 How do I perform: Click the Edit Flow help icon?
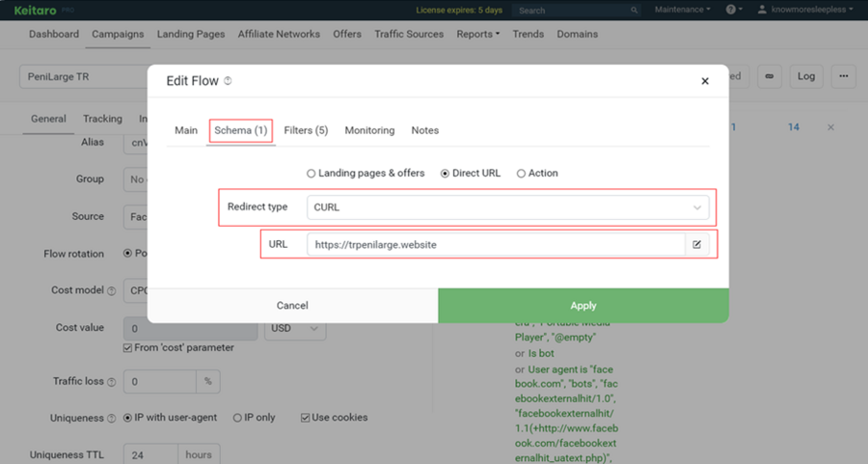click(x=228, y=81)
